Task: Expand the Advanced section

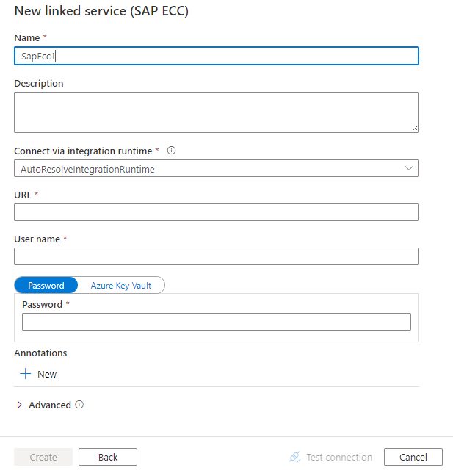Action: click(x=49, y=405)
